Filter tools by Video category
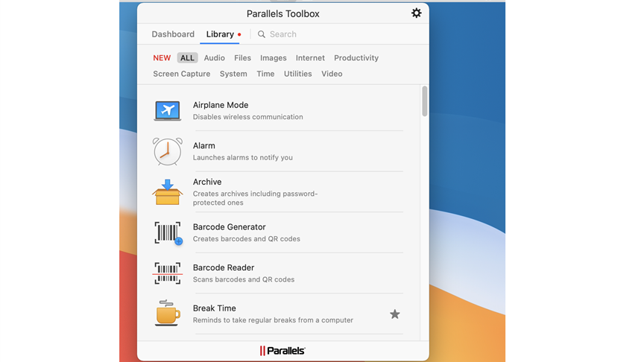 click(332, 74)
